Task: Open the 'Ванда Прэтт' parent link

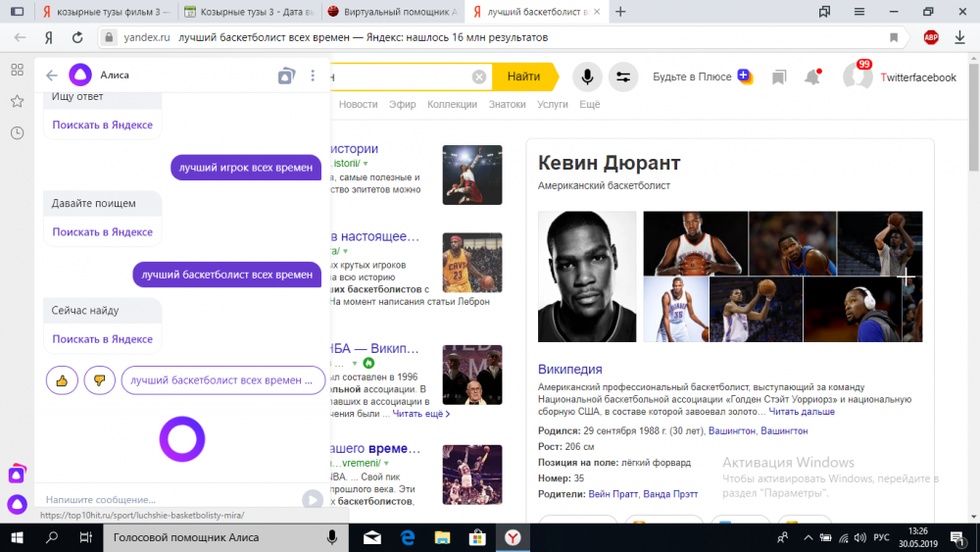Action: (670, 494)
